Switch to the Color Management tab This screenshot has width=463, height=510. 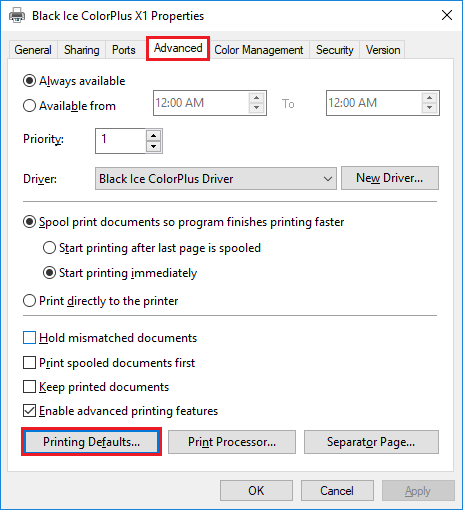259,50
